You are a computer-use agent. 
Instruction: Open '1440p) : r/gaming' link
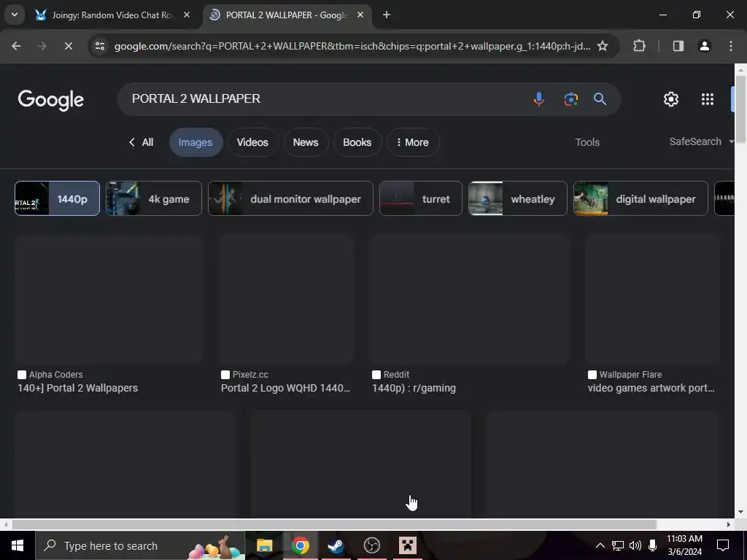click(414, 388)
